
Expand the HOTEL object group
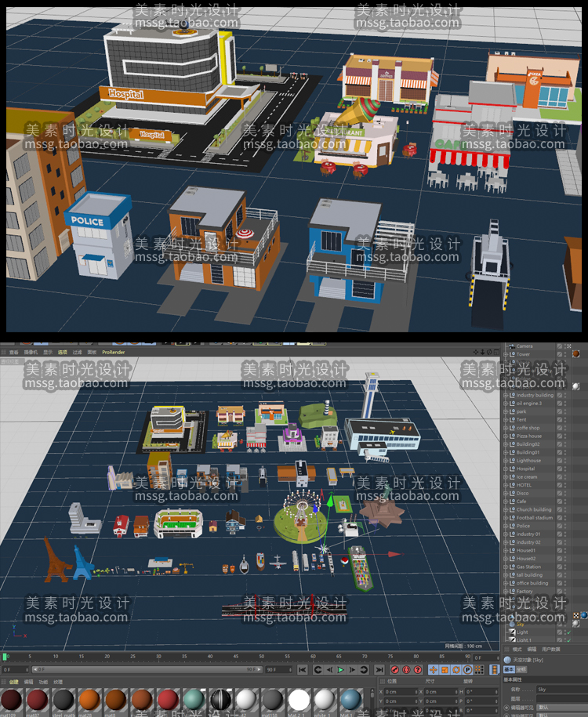click(506, 485)
